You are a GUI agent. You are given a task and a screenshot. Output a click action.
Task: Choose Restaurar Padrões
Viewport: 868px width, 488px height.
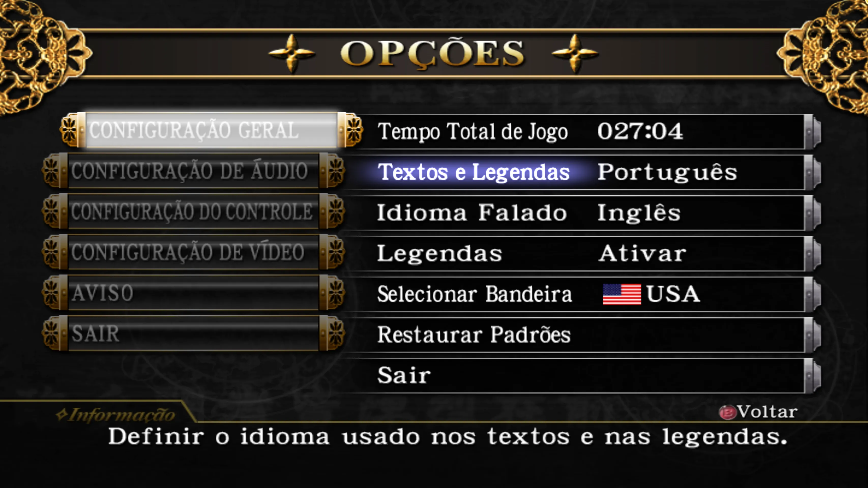tap(474, 335)
